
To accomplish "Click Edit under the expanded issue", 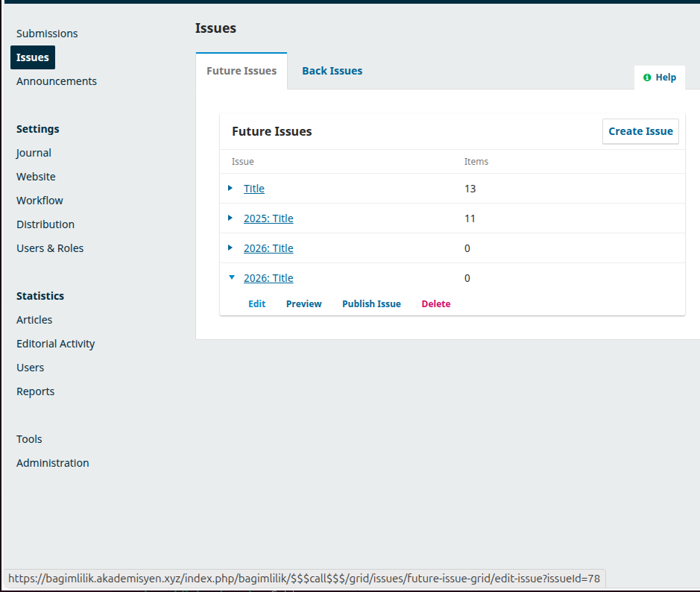I will coord(256,304).
